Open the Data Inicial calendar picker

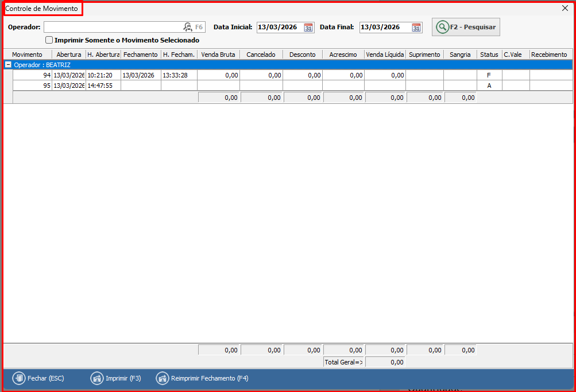click(x=308, y=28)
